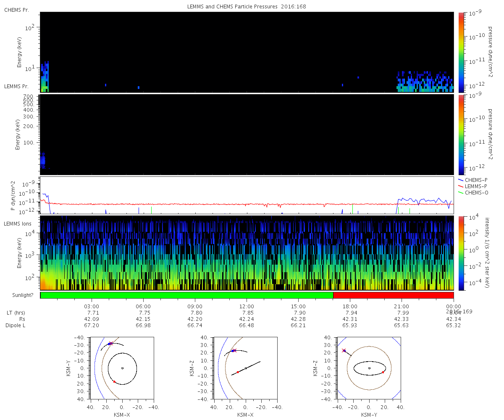The image size is (504, 420).
Task: Click the LEMMS pressure color bar
Action: (462, 134)
